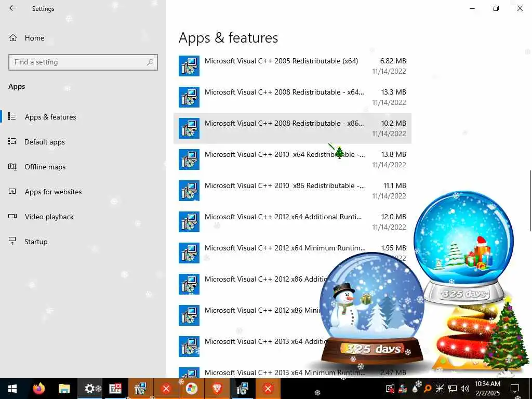Click installer icon of Visual C++ 2010 x86

click(189, 191)
